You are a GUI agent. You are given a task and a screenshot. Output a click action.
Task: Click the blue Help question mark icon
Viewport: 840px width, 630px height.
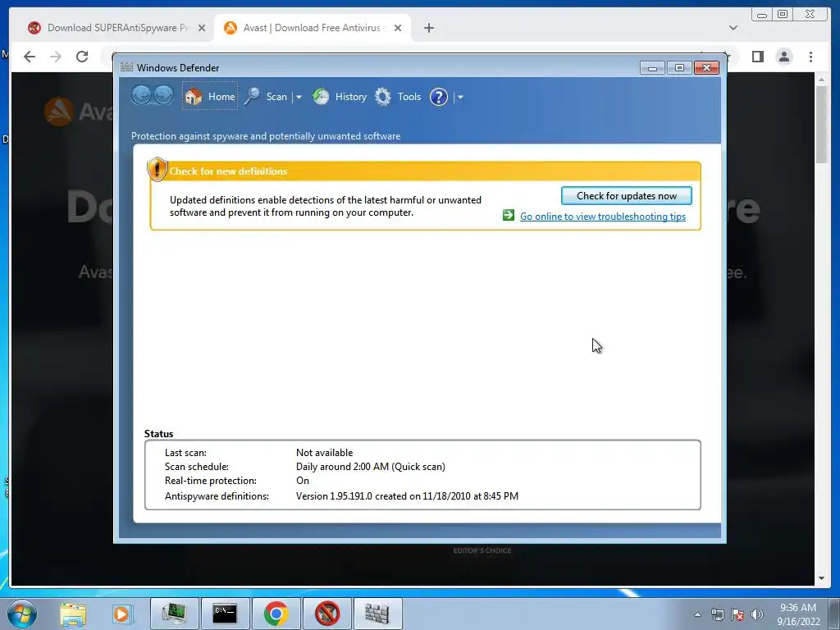(x=438, y=97)
